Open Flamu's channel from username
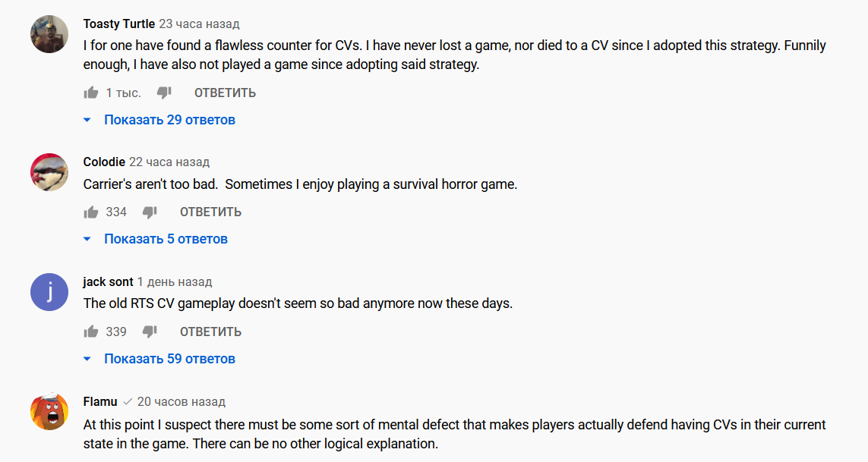Viewport: 868px width, 462px height. pyautogui.click(x=100, y=402)
